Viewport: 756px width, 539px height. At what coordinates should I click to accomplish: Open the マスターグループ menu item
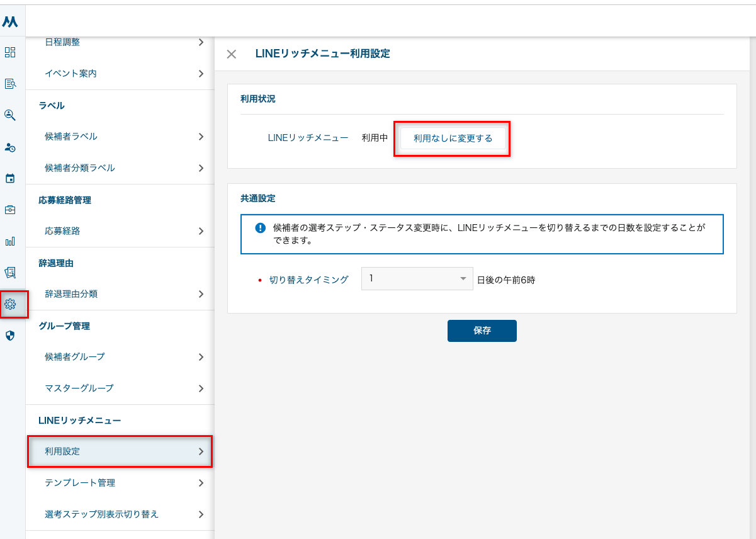tap(120, 389)
